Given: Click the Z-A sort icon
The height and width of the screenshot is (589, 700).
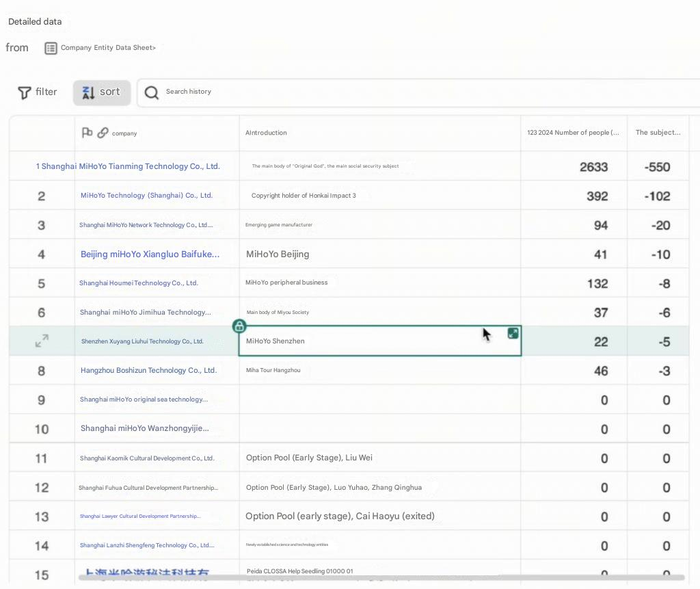Looking at the screenshot, I should coord(88,92).
